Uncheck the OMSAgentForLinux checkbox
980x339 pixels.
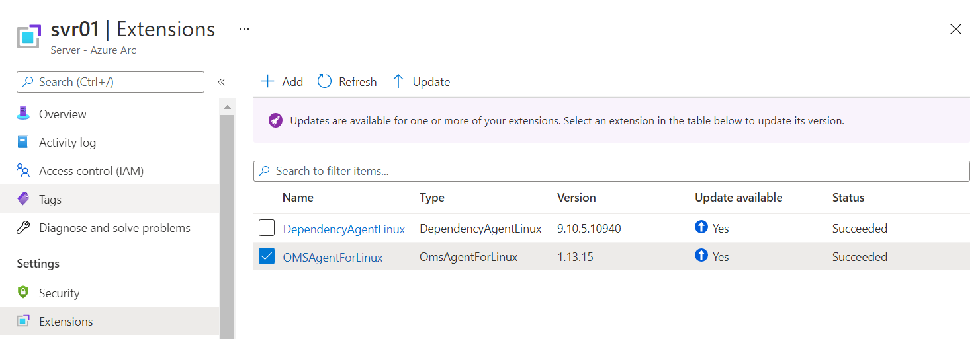[267, 257]
